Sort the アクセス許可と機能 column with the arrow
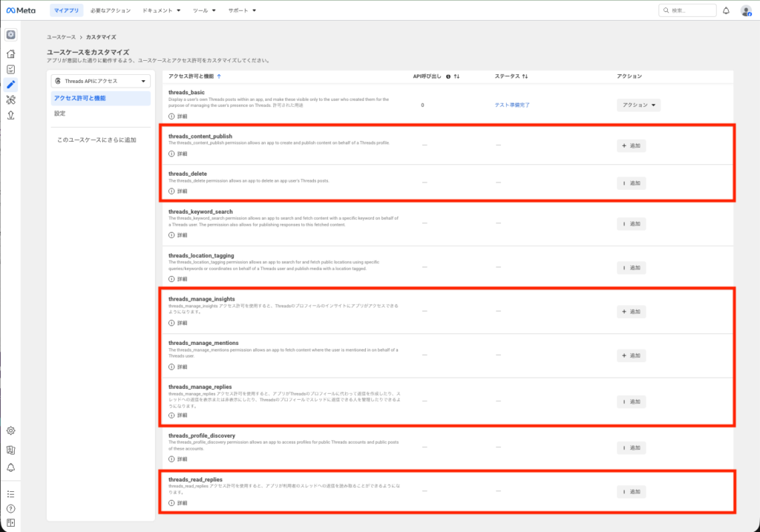 (x=218, y=76)
